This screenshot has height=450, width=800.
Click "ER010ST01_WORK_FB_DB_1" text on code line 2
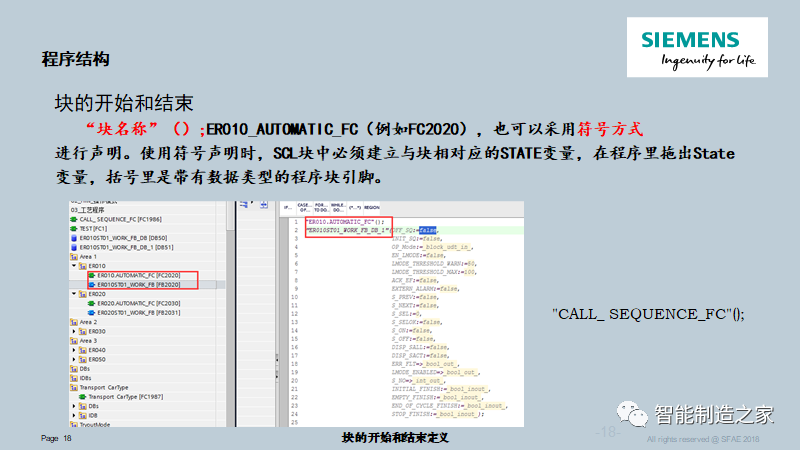(x=347, y=231)
